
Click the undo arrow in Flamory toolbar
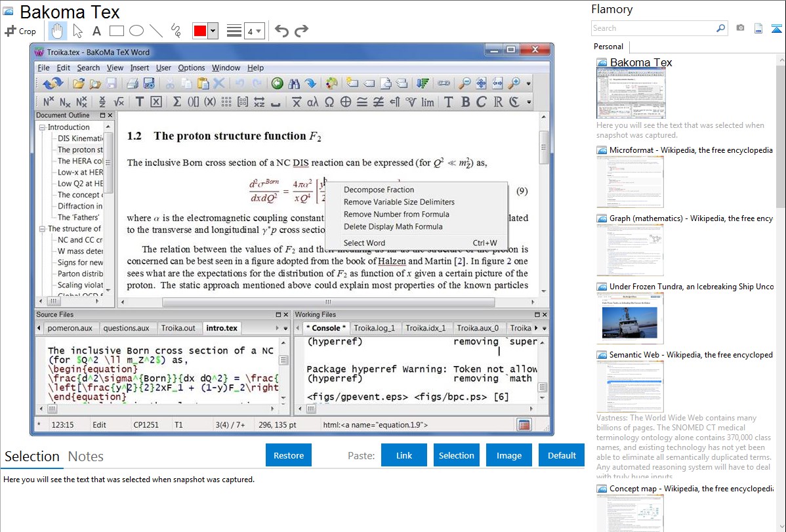coord(281,31)
